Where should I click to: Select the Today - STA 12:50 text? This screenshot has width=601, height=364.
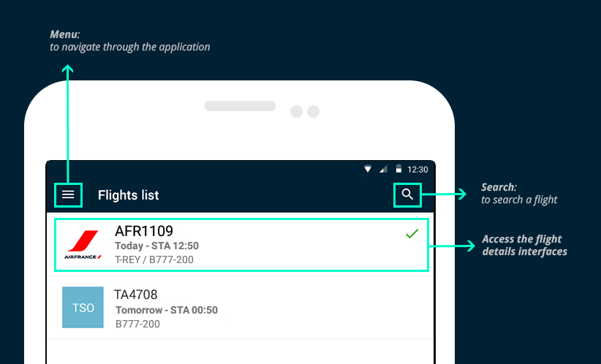[x=156, y=246]
